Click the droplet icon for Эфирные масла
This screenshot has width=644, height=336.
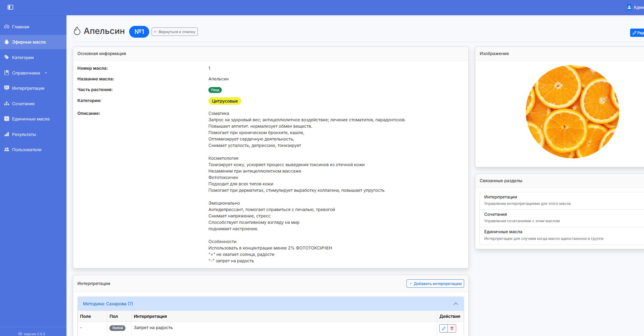point(7,42)
